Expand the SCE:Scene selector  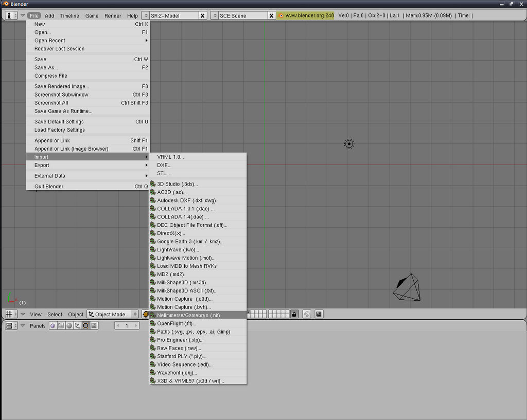[215, 15]
